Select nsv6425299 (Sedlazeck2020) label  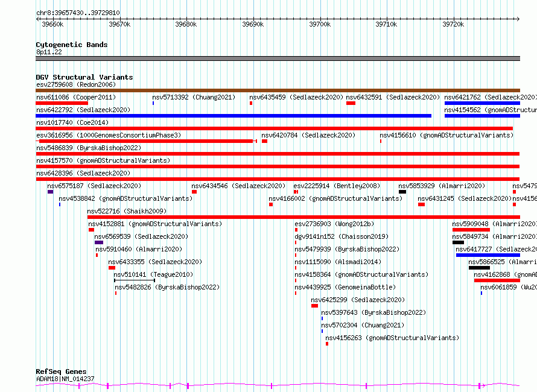[358, 300]
